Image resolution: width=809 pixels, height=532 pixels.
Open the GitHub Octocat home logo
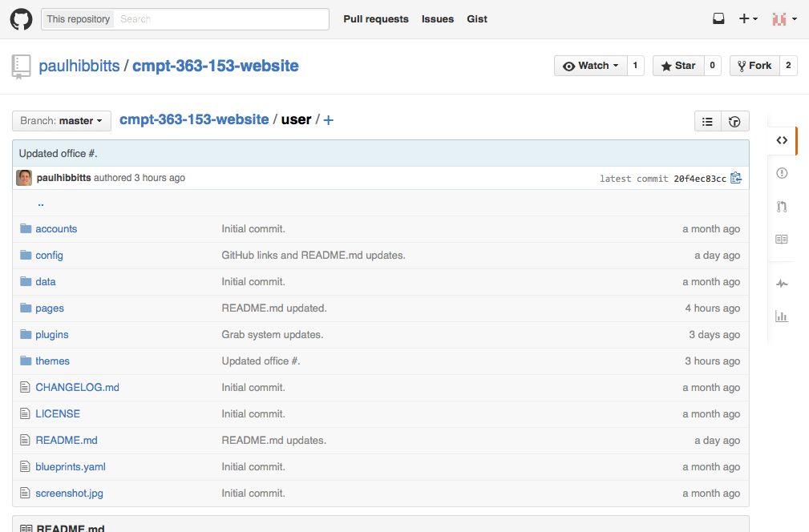[x=21, y=19]
